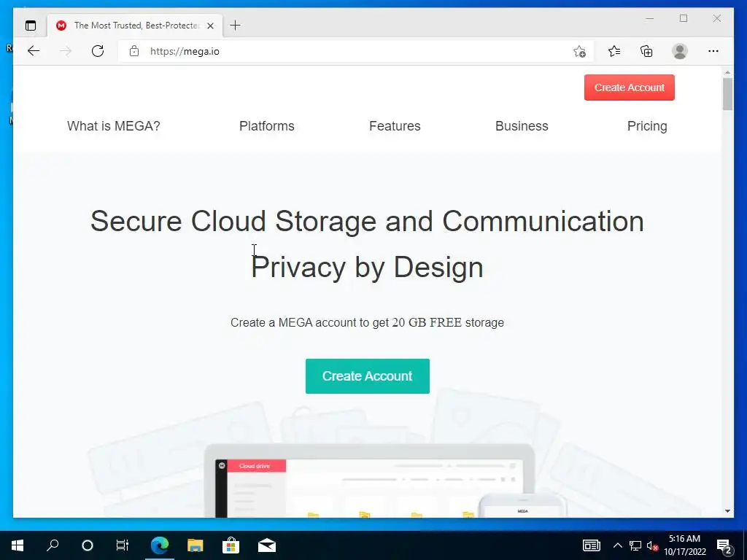
Task: Select the MEGA browser tab
Action: pos(135,26)
